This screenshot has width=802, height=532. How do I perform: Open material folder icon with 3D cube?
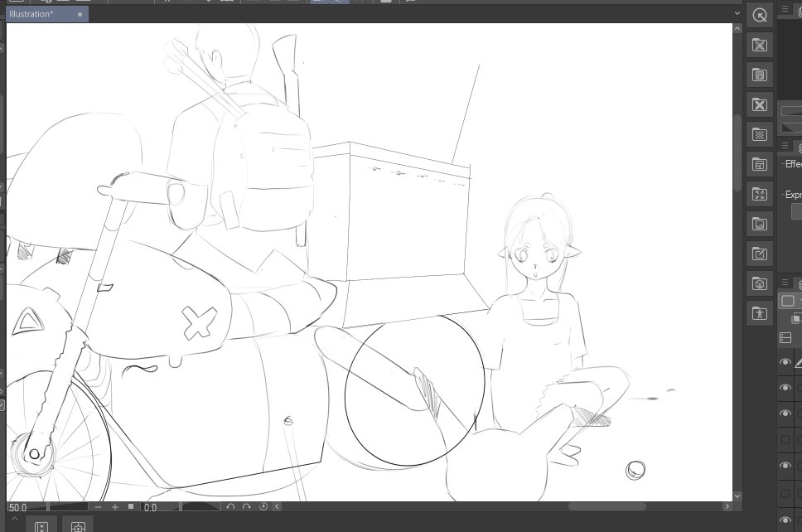tap(760, 283)
